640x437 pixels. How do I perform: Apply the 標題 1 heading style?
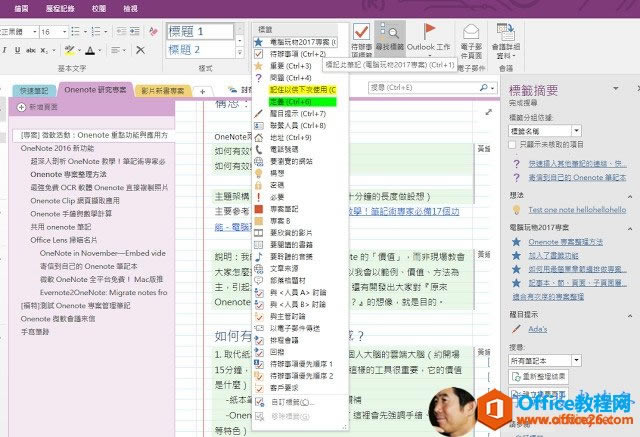[200, 31]
